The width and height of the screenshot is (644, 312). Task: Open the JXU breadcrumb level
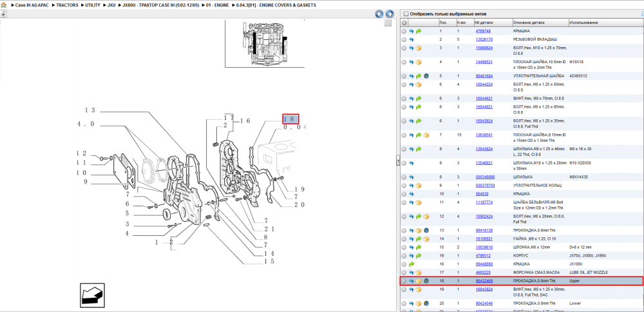111,5
